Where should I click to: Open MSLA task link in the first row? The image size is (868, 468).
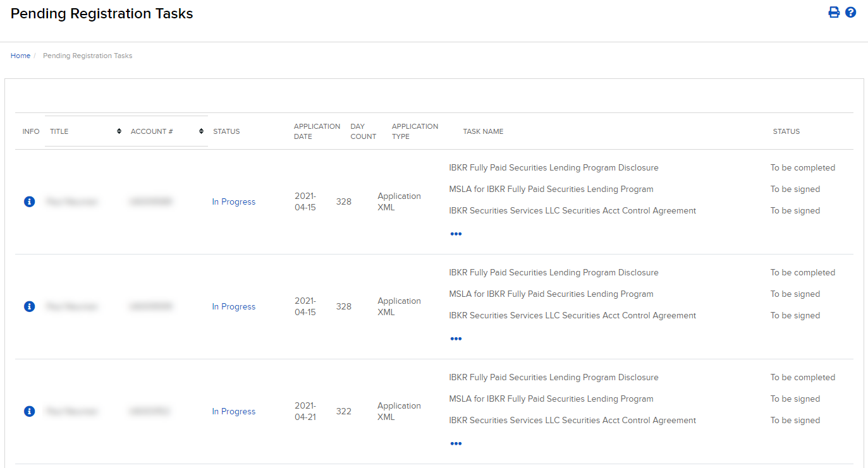pos(551,189)
